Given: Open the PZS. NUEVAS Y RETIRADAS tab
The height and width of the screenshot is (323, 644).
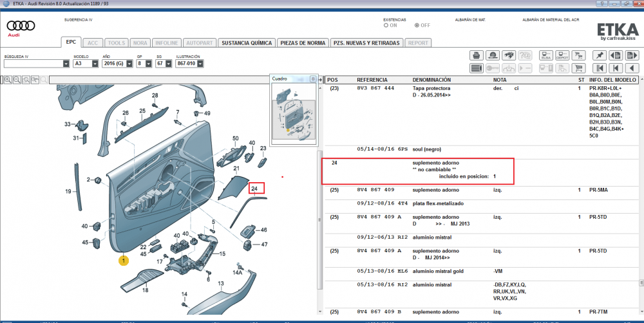Looking at the screenshot, I should [366, 42].
